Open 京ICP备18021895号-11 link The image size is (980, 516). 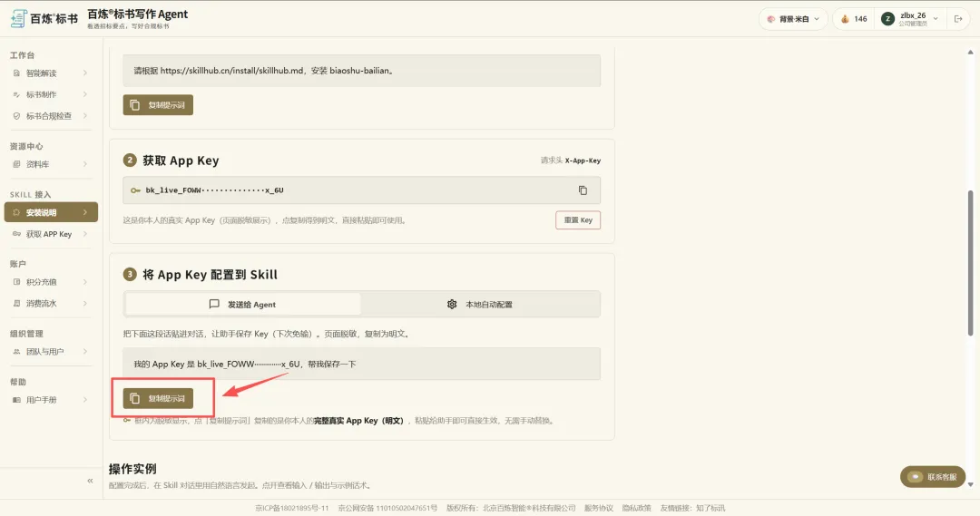[292, 508]
